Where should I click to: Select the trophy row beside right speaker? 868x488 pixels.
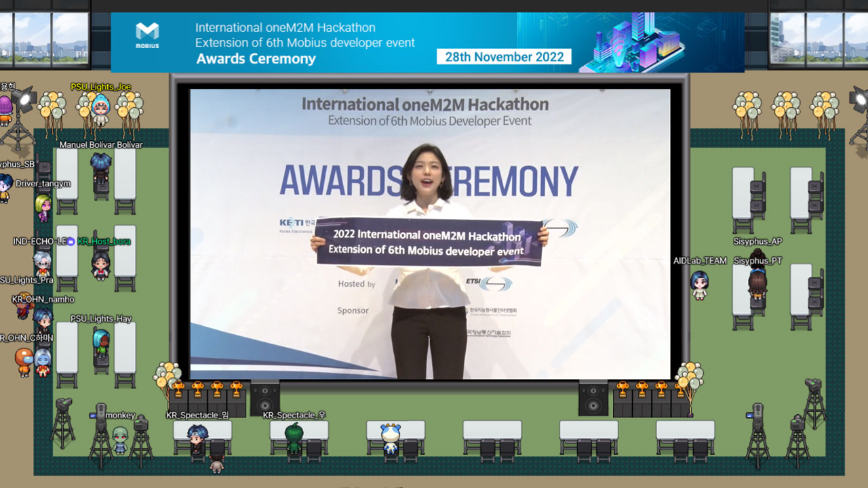(x=652, y=399)
